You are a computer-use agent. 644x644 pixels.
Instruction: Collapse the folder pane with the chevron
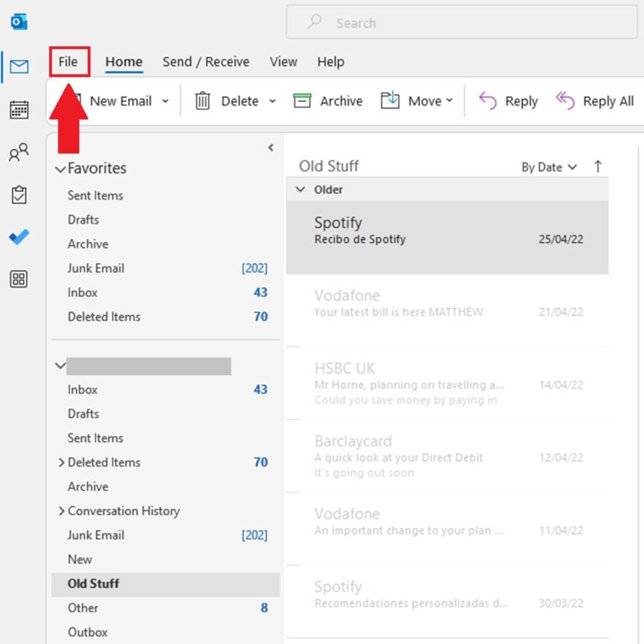(x=271, y=148)
